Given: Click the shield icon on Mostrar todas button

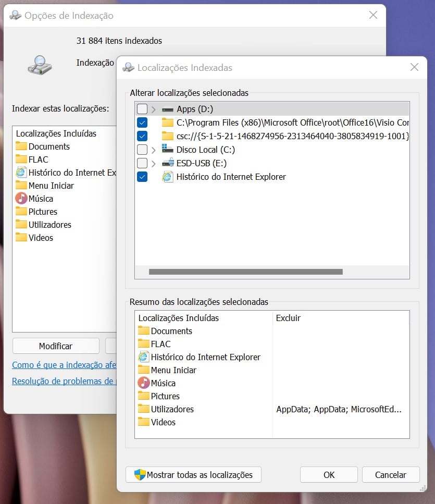Looking at the screenshot, I should [140, 475].
